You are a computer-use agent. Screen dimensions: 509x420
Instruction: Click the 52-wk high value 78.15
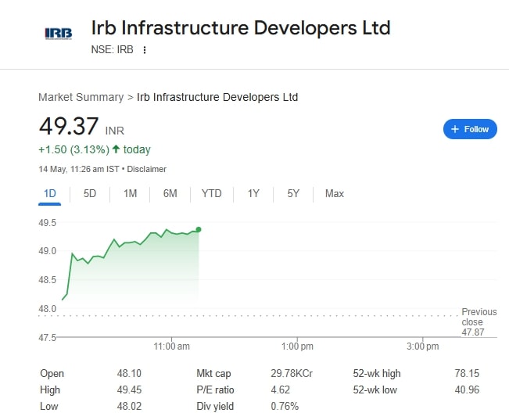pyautogui.click(x=467, y=373)
